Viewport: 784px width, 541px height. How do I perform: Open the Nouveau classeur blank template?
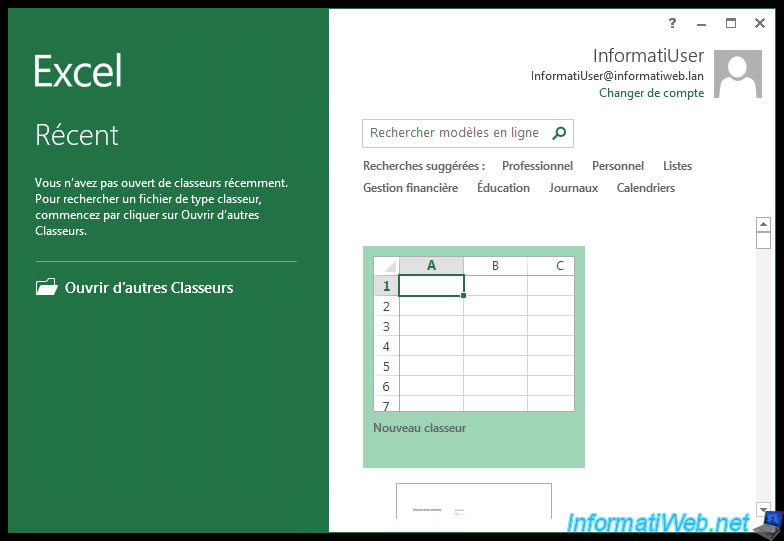[x=473, y=355]
